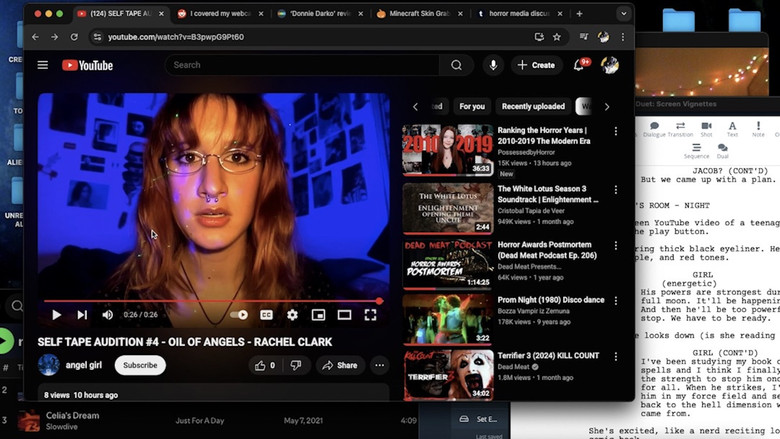
Task: Click the voice search microphone icon
Action: tap(493, 65)
